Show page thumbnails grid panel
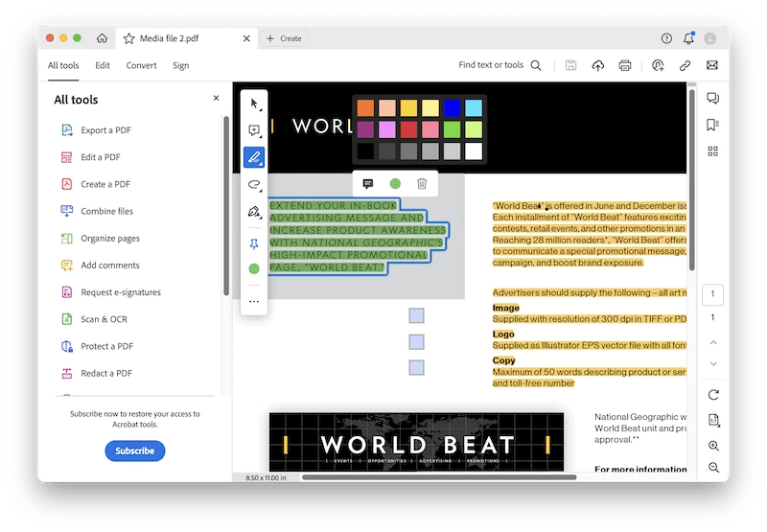767x532 pixels. tap(712, 151)
